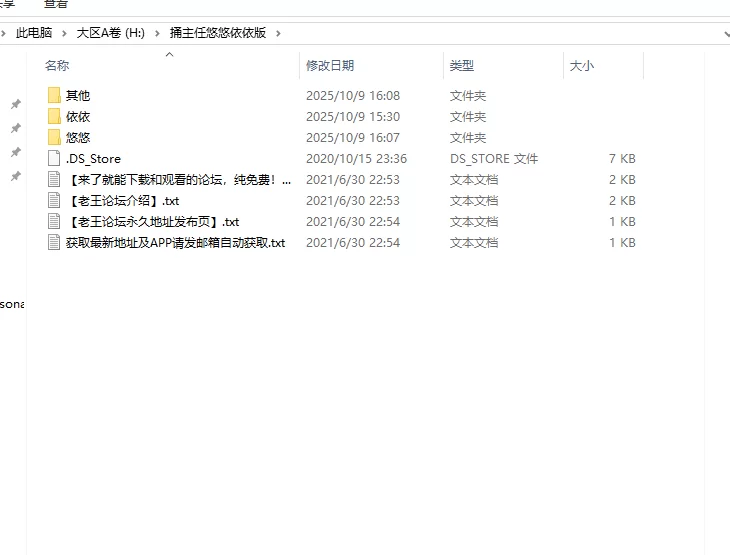Click date 2021/6/30 22:54 of 获取最新地址 row

click(x=353, y=242)
